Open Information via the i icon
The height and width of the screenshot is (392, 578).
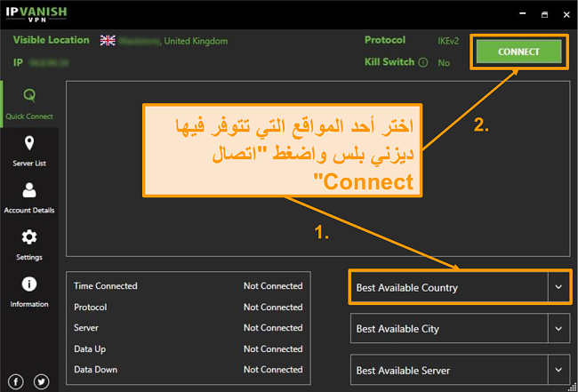point(29,284)
